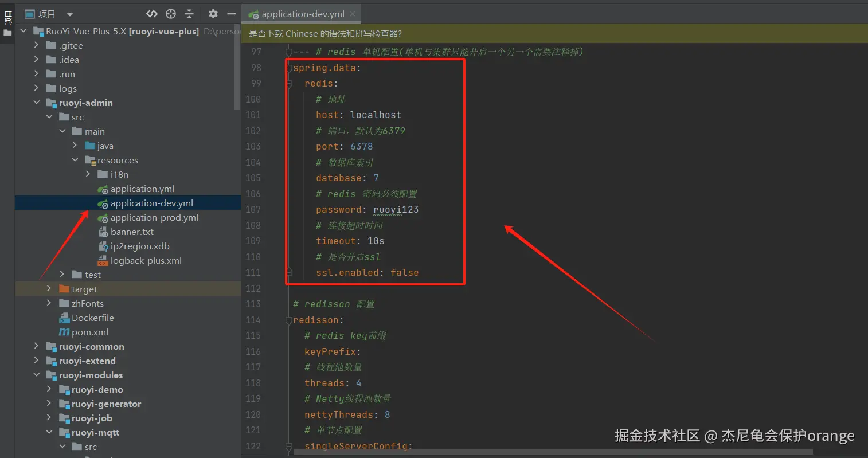Fold the spring.data block at line 98
This screenshot has width=868, height=458.
point(289,68)
